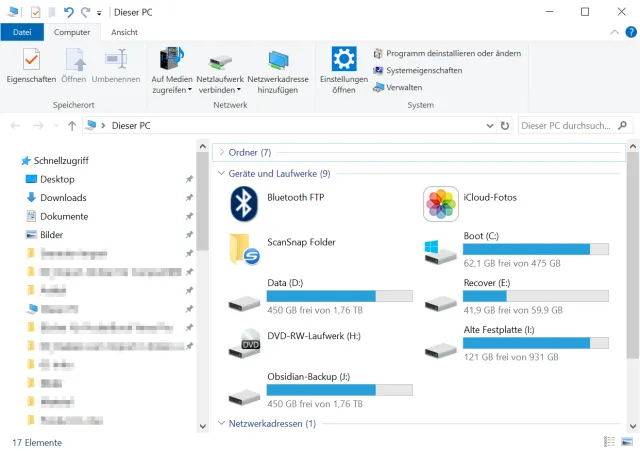The width and height of the screenshot is (640, 451).
Task: Select the Boot (C:) drive
Action: click(x=441, y=250)
